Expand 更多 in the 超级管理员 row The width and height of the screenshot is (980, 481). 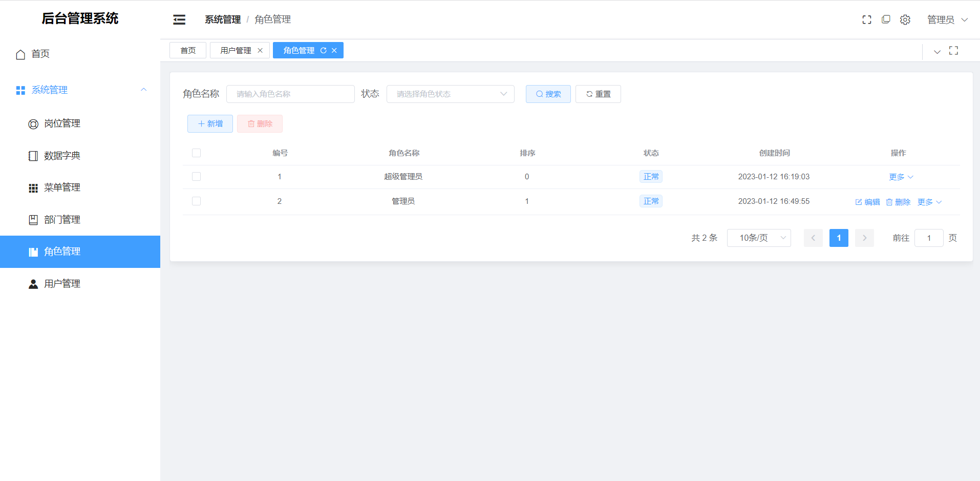click(901, 177)
